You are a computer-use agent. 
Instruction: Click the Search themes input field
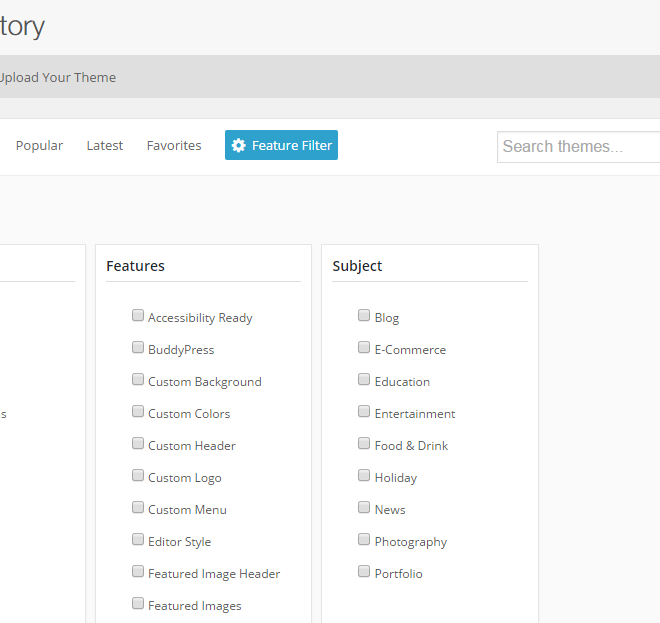coord(578,147)
